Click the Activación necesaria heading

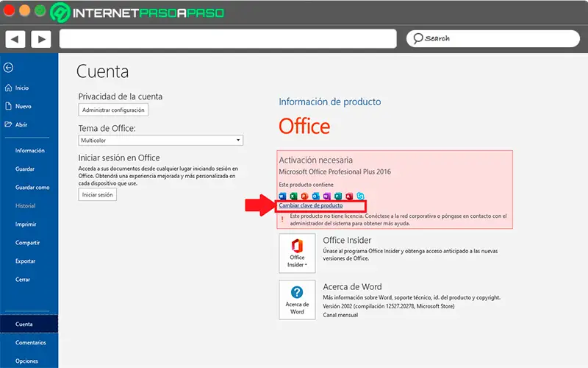pos(316,160)
